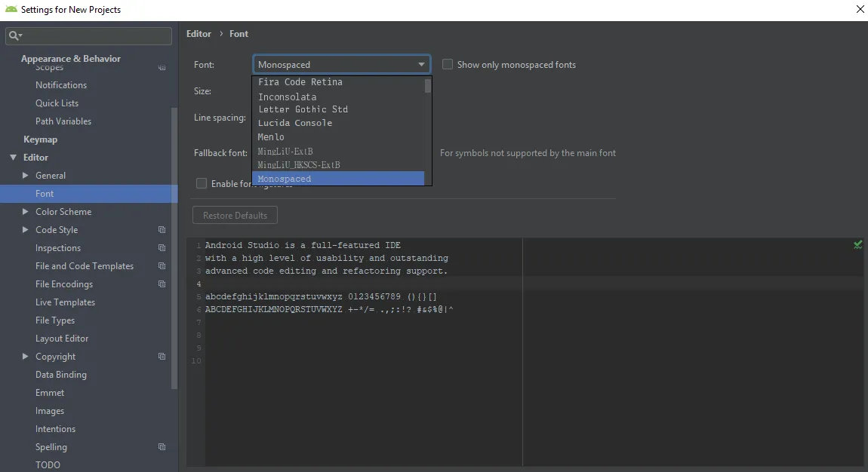Select the Font tree item
Image resolution: width=868 pixels, height=472 pixels.
pyautogui.click(x=88, y=194)
